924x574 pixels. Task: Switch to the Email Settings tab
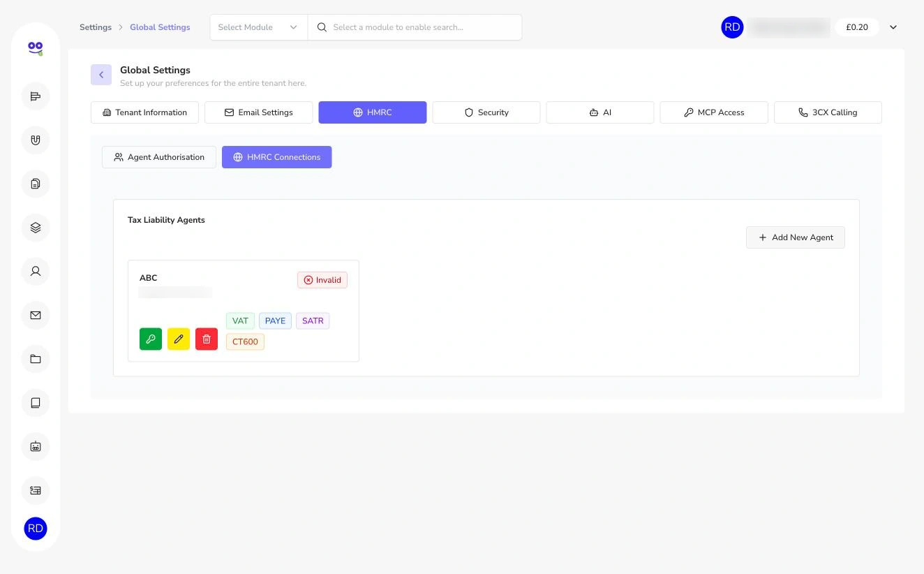[258, 112]
